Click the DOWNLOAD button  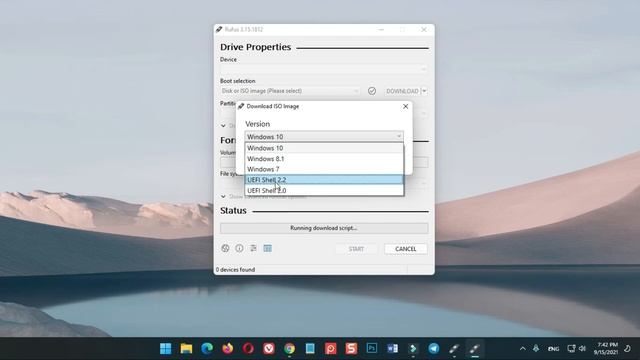point(402,91)
